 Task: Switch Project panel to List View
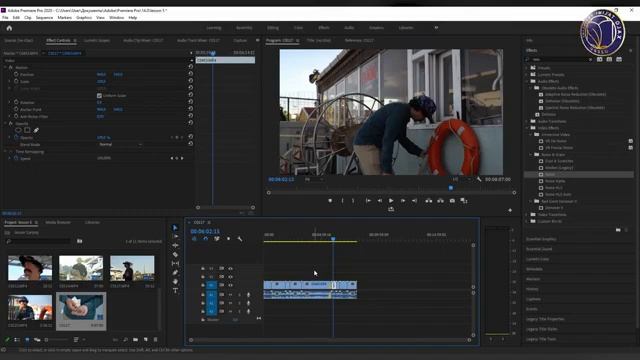tap(17, 340)
